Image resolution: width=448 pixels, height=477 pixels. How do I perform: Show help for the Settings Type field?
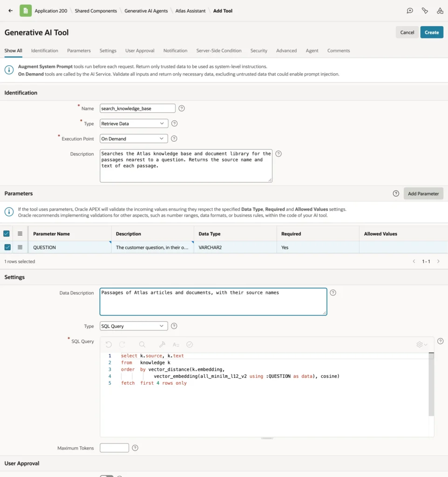[174, 326]
